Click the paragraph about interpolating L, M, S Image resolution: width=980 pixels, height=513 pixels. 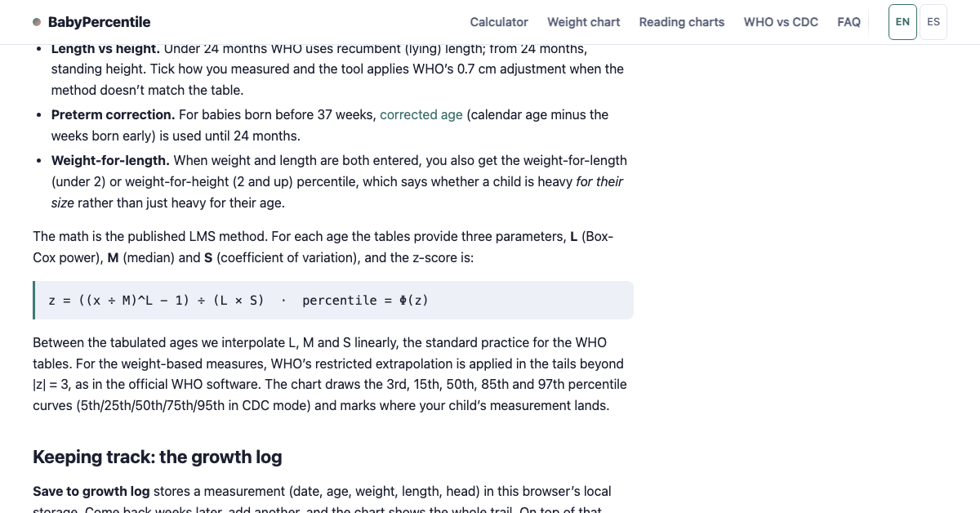[330, 373]
